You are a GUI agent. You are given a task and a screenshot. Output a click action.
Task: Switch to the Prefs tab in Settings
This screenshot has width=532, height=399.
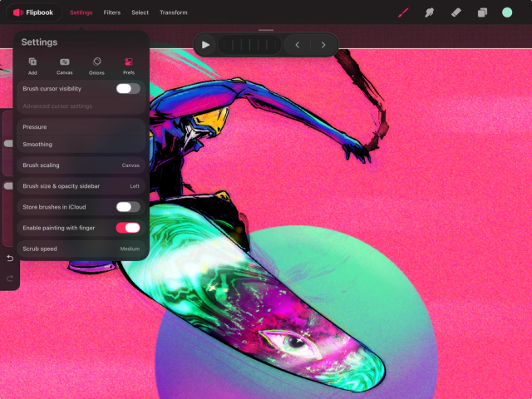tap(129, 66)
